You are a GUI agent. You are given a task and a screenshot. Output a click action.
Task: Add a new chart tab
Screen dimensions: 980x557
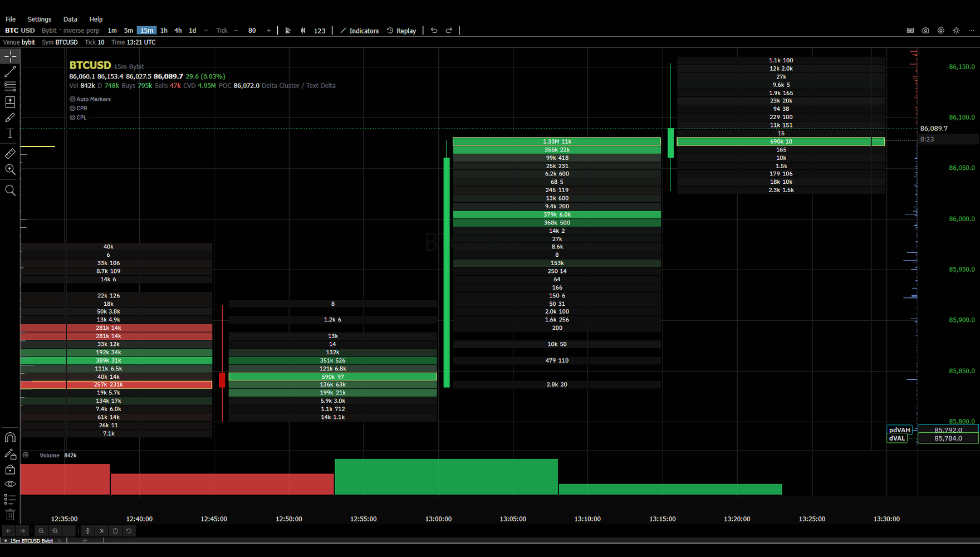pos(85,541)
